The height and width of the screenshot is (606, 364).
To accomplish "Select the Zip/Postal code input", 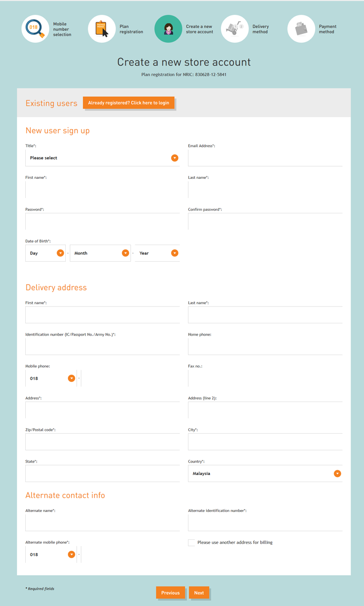I will tap(102, 442).
